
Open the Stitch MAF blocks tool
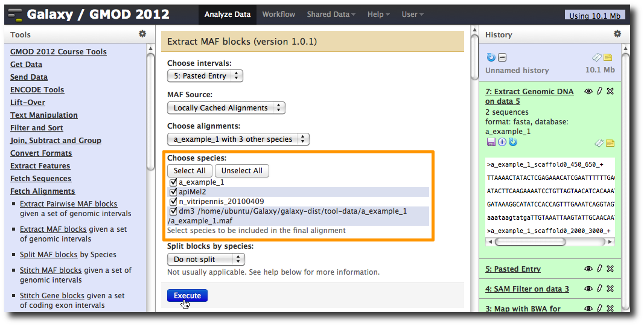pos(51,270)
